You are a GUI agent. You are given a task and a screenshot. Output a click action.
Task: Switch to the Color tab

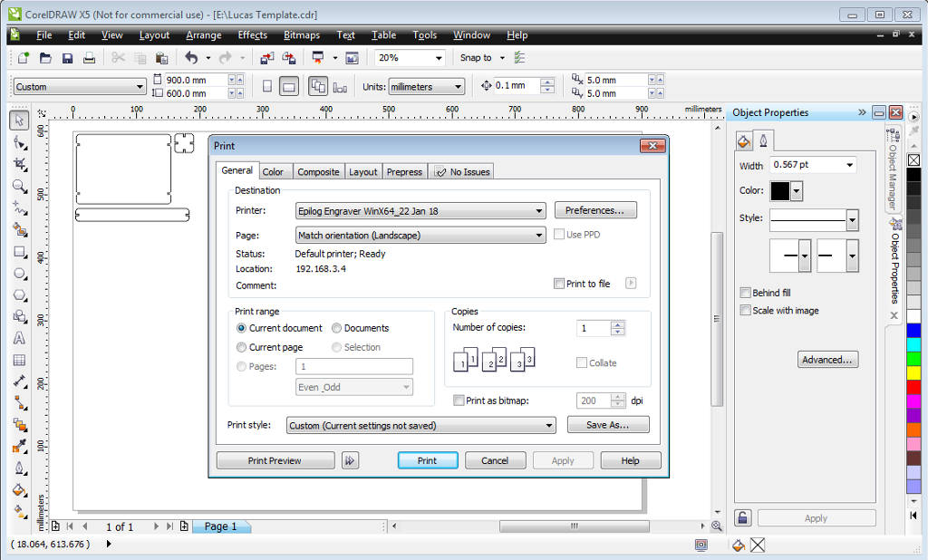(273, 171)
